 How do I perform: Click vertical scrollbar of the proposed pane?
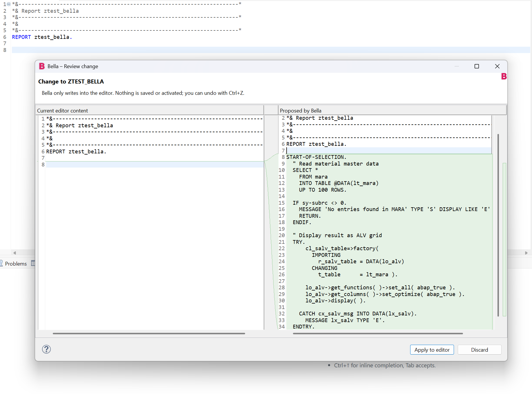pos(498,225)
